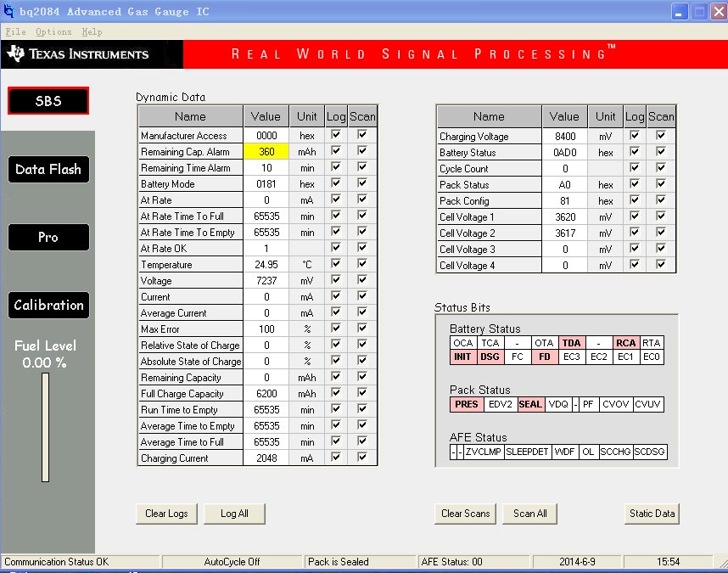Click the SEAL pack status bit
The image size is (728, 573).
tap(530, 404)
